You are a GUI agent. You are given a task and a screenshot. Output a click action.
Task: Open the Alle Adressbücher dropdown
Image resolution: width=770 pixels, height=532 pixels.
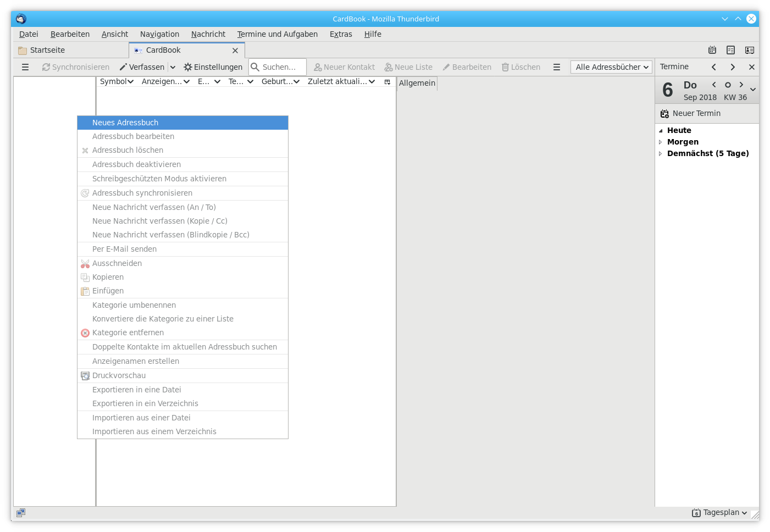(611, 67)
